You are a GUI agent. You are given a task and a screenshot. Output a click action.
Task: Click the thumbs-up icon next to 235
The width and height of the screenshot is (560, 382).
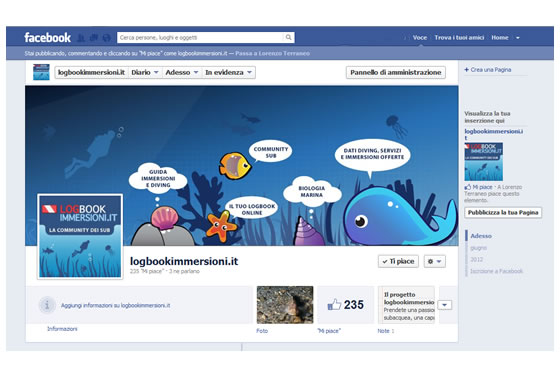click(334, 305)
